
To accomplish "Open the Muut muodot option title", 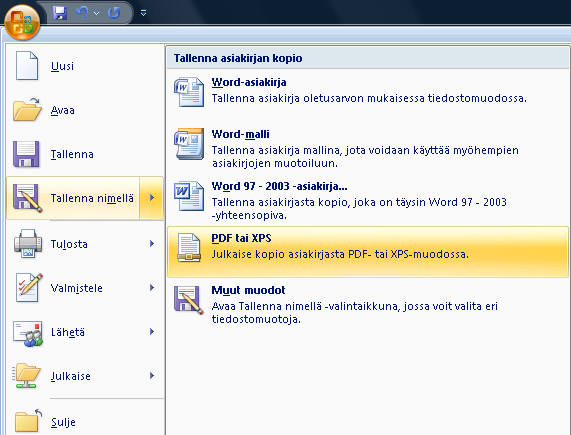I will tap(248, 290).
